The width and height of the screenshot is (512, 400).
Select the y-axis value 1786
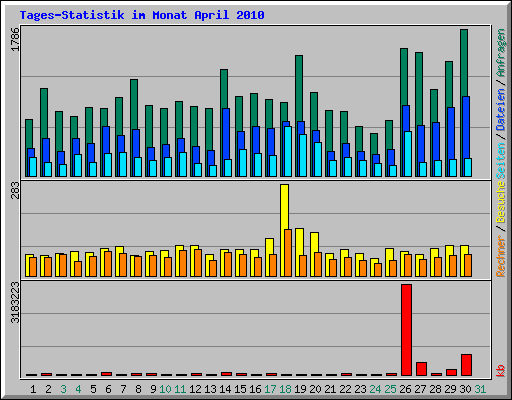pos(15,39)
